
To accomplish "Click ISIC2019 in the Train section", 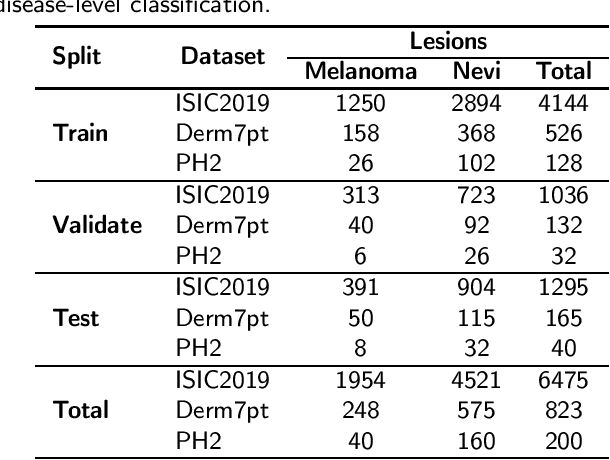I will pyautogui.click(x=222, y=104).
